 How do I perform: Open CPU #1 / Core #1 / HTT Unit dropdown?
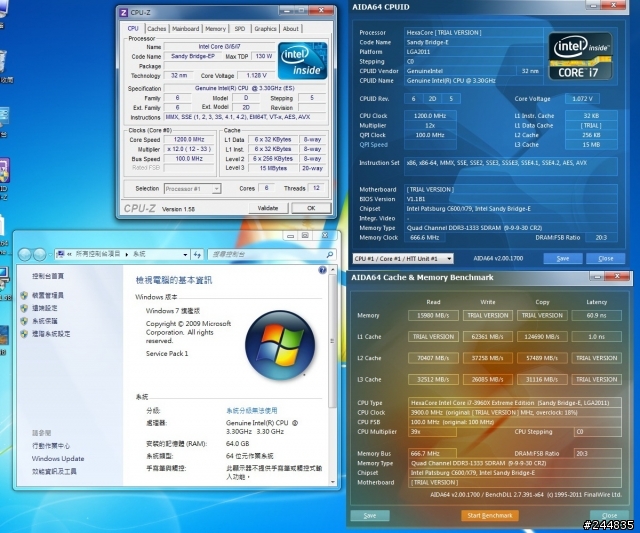(403, 259)
